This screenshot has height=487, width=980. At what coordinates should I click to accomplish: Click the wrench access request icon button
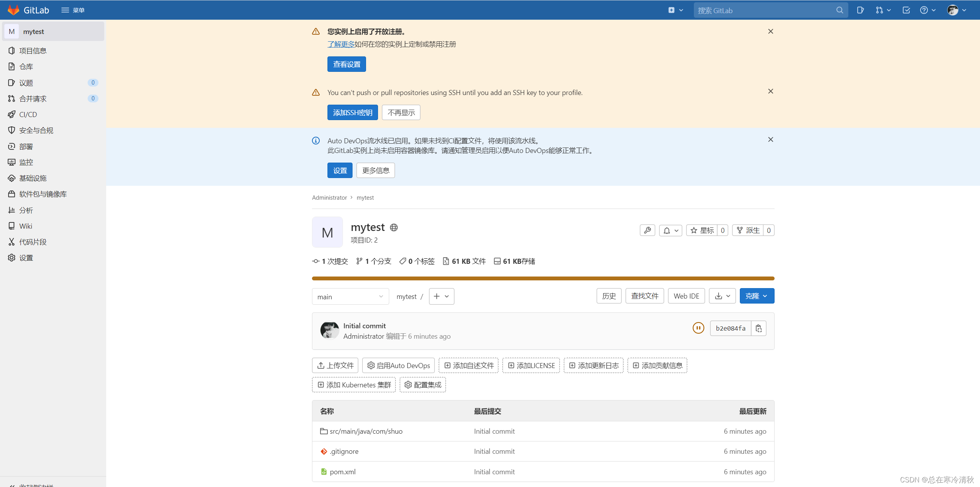point(647,230)
